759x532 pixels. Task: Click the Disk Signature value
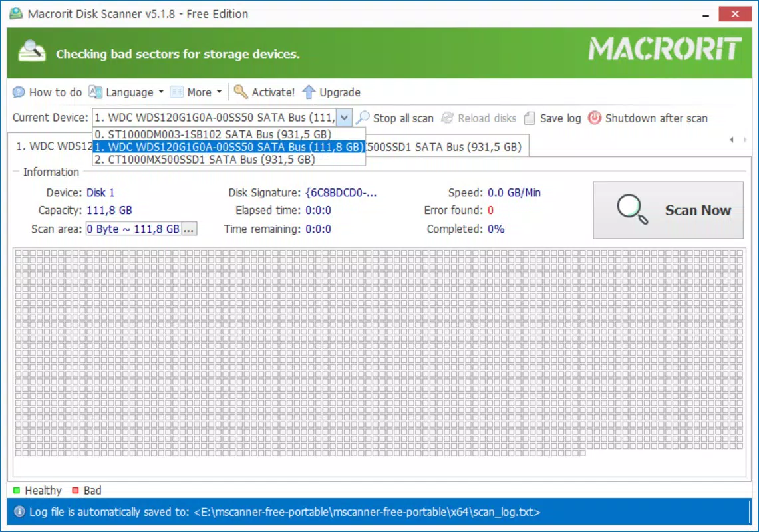[341, 193]
